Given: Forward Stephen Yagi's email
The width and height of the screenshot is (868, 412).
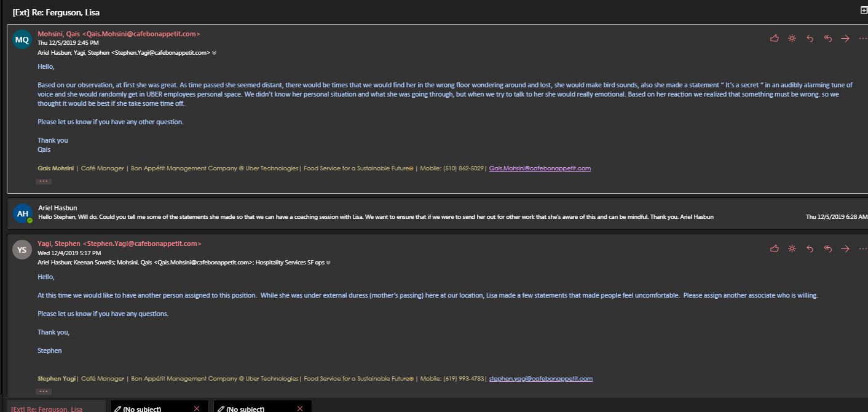Looking at the screenshot, I should point(845,248).
